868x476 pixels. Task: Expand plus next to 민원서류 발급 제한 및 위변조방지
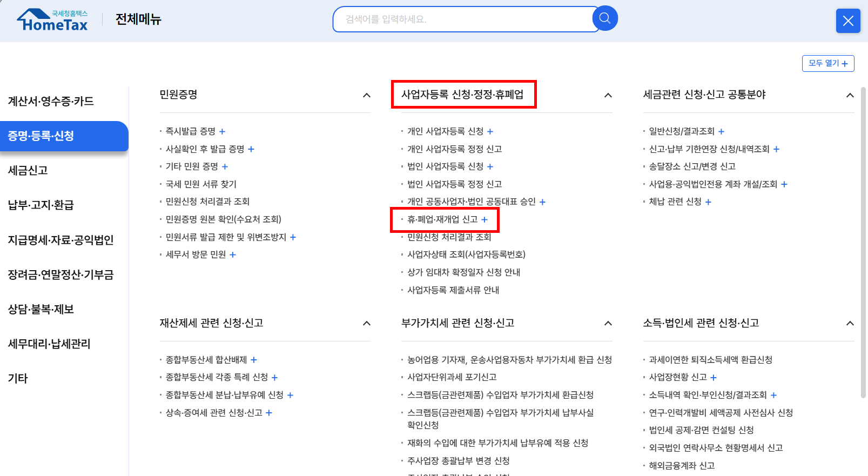point(293,237)
